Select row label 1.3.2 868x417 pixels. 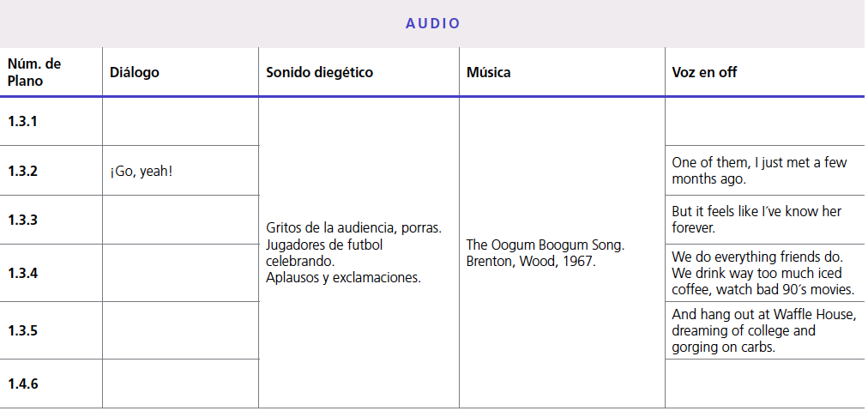[x=23, y=171]
